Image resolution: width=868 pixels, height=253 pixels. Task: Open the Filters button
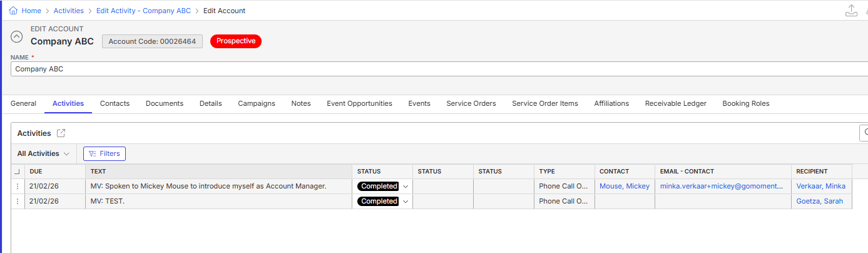click(105, 153)
